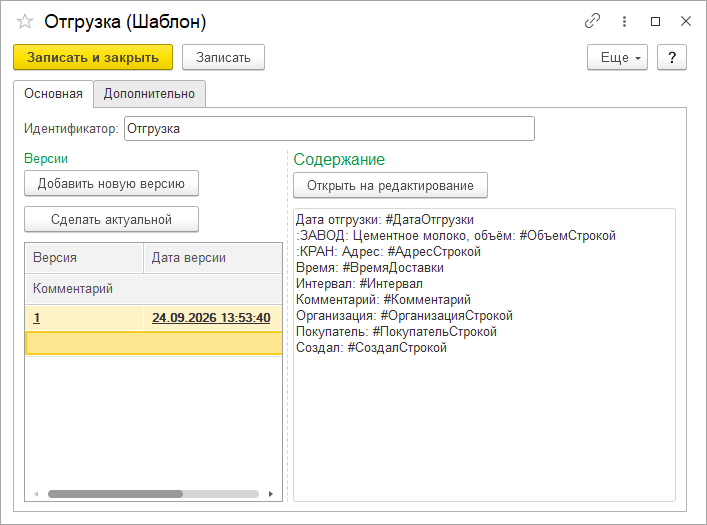Viewport: 707px width, 525px height.
Task: Expand the Еще dropdown menu
Action: coord(617,57)
